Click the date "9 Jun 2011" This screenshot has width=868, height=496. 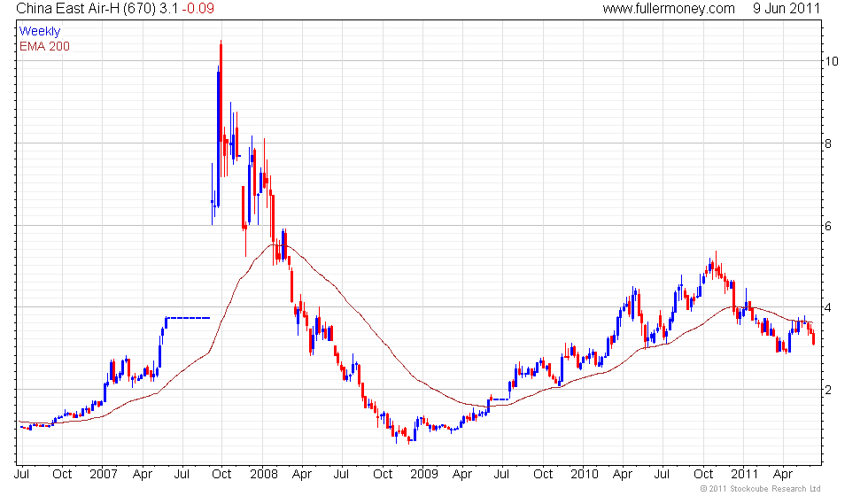tap(787, 8)
